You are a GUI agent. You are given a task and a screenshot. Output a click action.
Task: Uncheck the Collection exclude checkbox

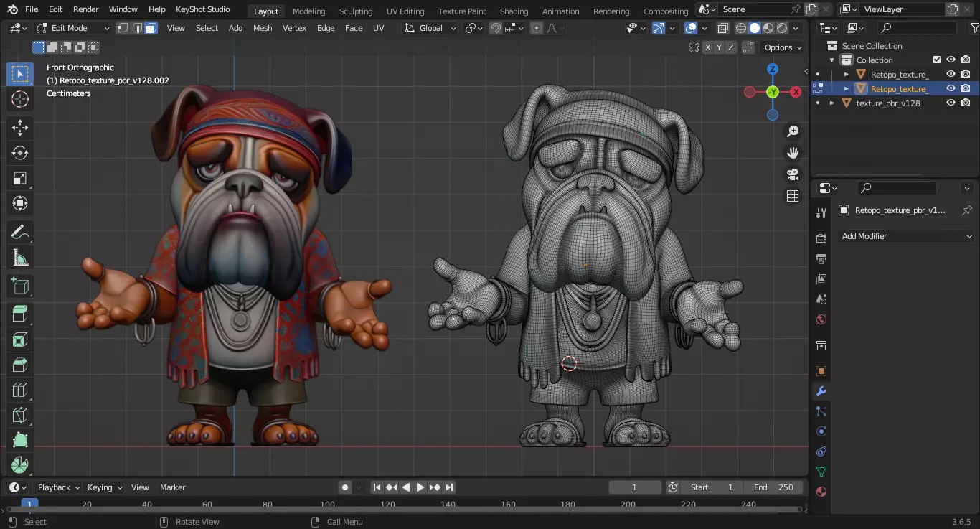[x=936, y=60]
